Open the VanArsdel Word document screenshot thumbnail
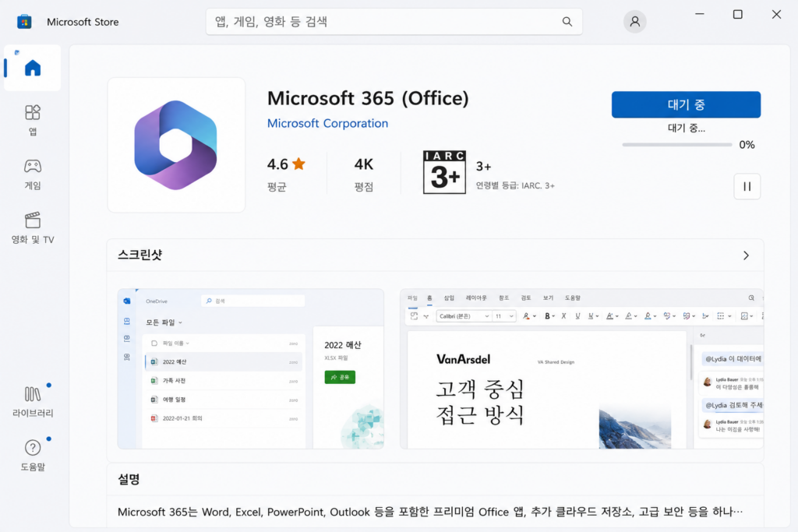The image size is (798, 532). [x=581, y=368]
